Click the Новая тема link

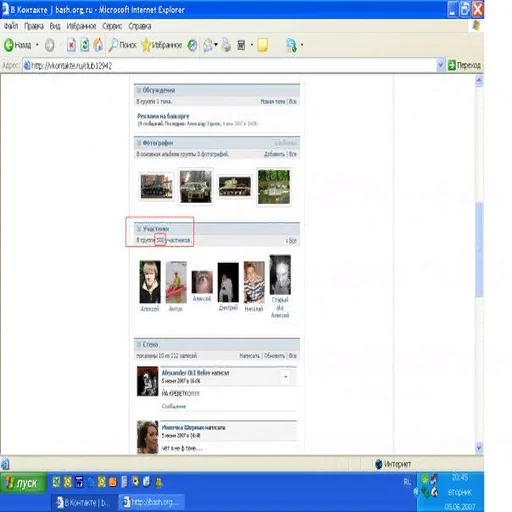(272, 101)
